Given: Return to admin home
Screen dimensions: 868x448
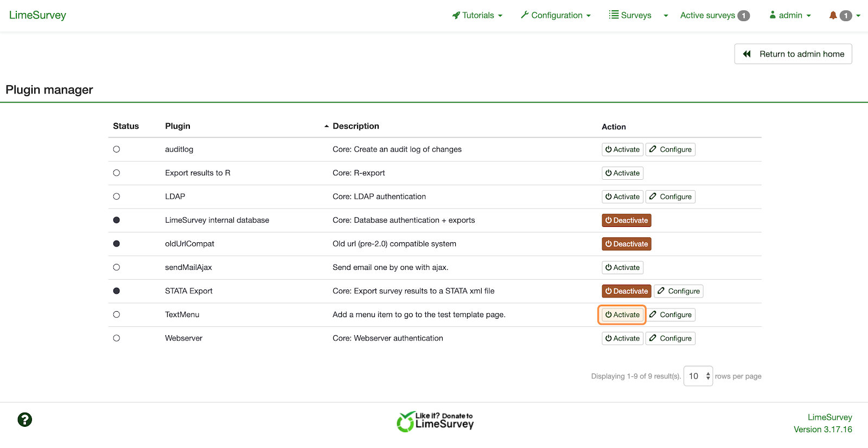Looking at the screenshot, I should point(793,54).
